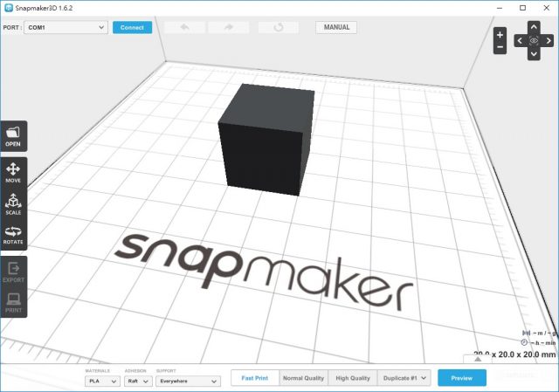Click the MANUAL button
This screenshot has height=392, width=559.
pyautogui.click(x=336, y=27)
